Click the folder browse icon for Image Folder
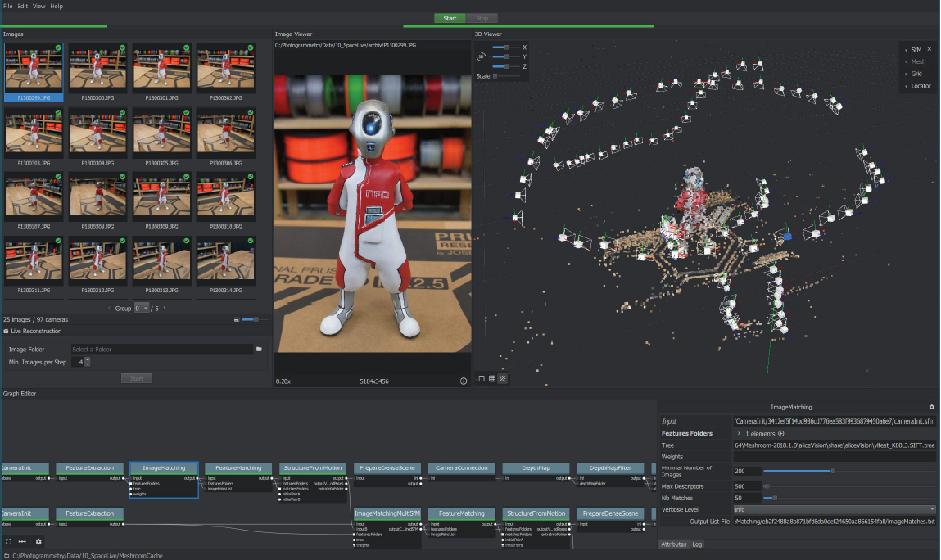 click(x=259, y=349)
